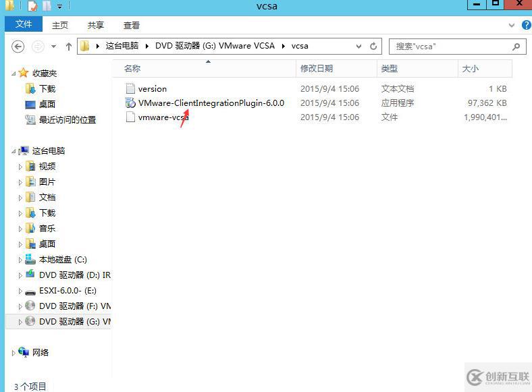This screenshot has height=392, width=532.
Task: Open address bar history dropdown
Action: point(358,47)
